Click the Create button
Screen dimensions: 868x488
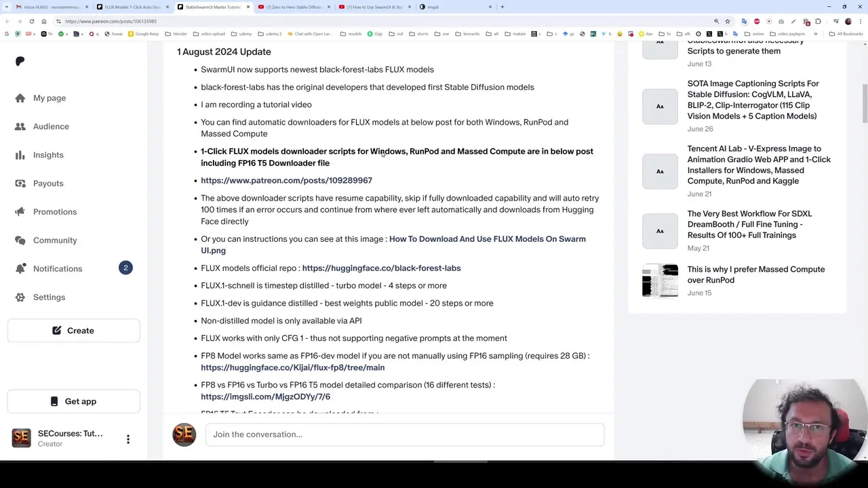click(73, 331)
